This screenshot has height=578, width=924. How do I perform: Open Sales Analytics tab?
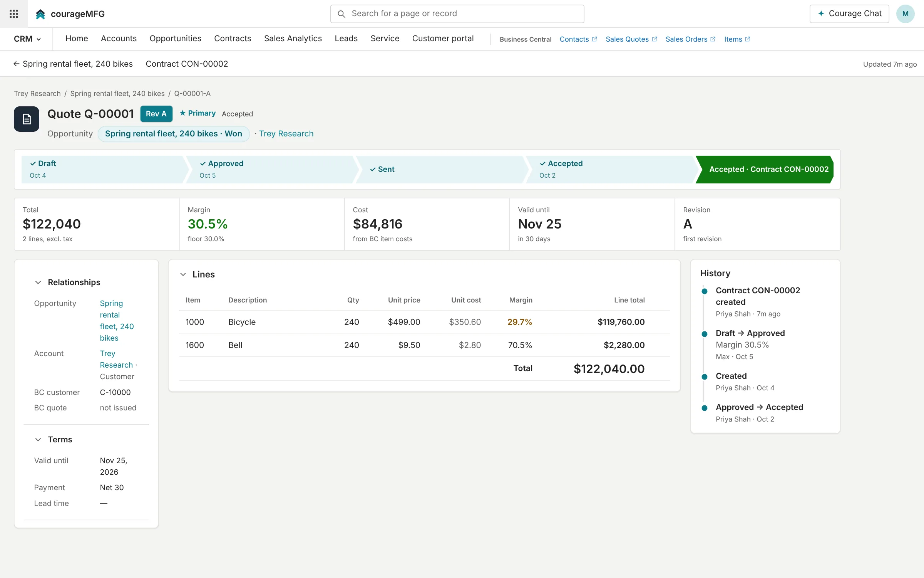pyautogui.click(x=293, y=39)
